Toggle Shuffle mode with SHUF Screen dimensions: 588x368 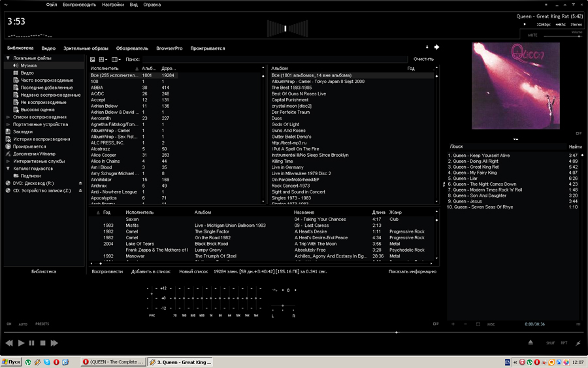tap(550, 343)
